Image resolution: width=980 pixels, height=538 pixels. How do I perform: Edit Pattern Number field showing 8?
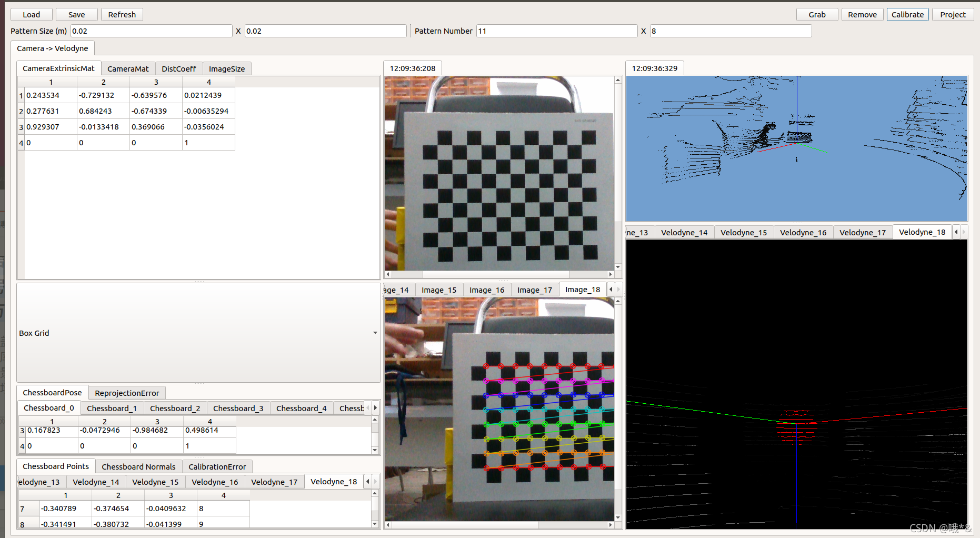tap(731, 31)
